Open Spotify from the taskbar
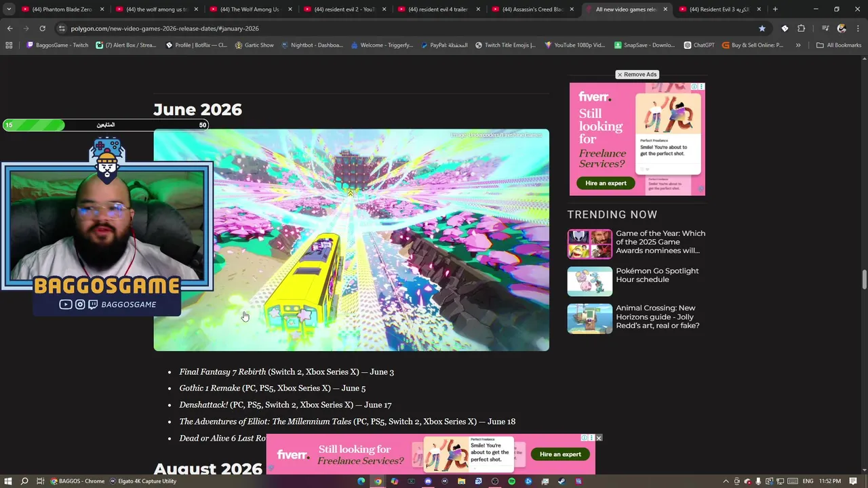 point(511,481)
